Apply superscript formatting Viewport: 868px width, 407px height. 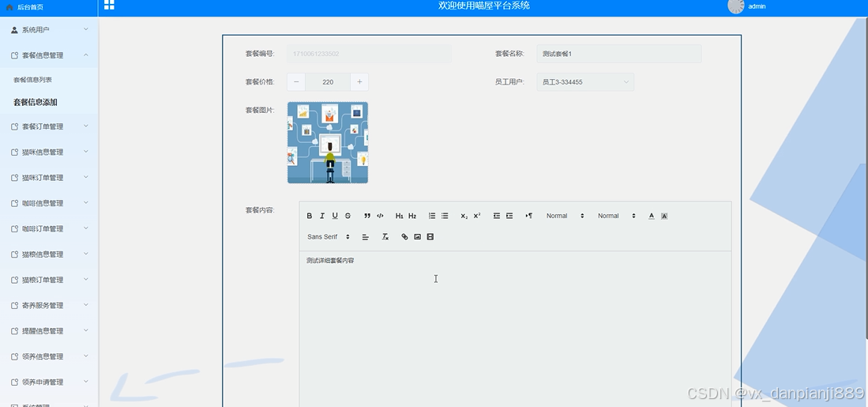click(477, 216)
